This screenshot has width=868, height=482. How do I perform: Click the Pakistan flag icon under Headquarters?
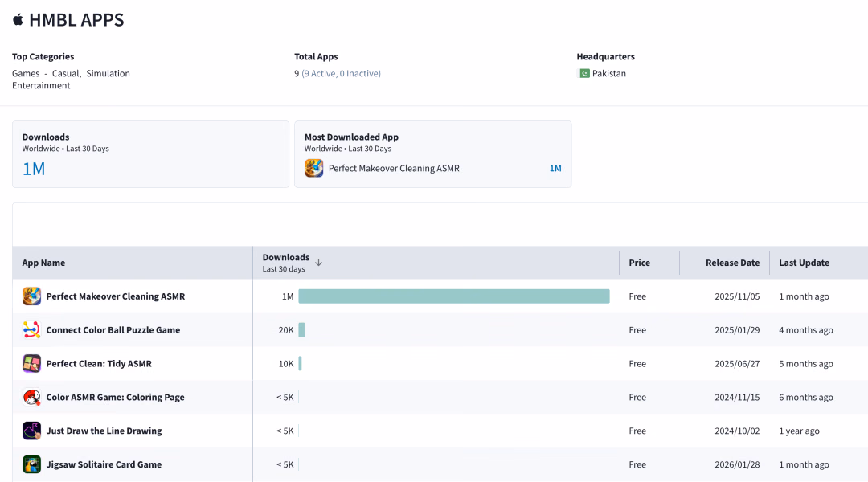[584, 73]
